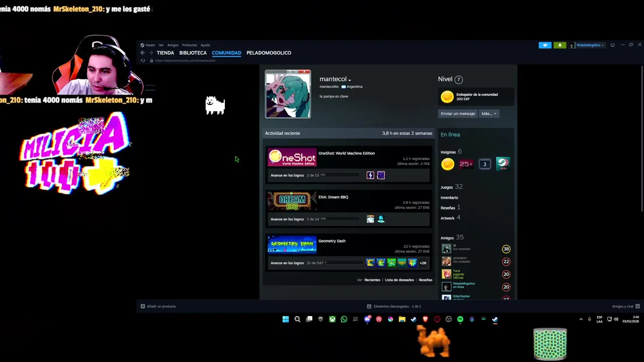
Task: Click the Enviar un mensaje button
Action: tap(458, 114)
